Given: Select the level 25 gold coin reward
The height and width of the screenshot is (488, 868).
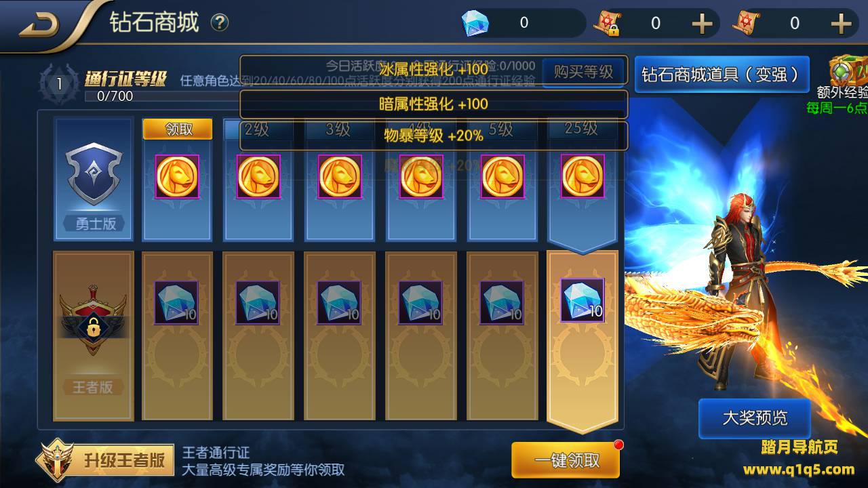Looking at the screenshot, I should 583,176.
